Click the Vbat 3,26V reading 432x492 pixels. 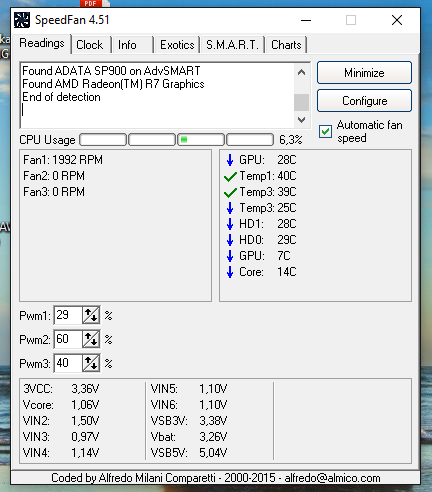pyautogui.click(x=189, y=437)
